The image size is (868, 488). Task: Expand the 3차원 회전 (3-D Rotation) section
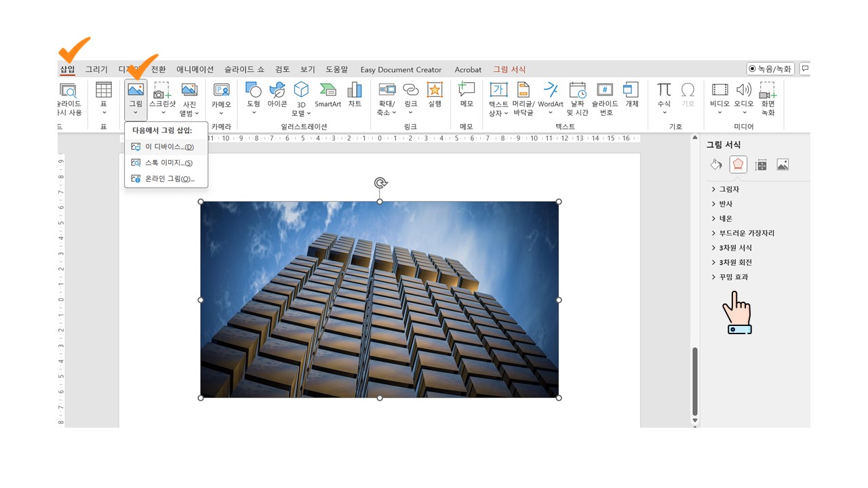[732, 262]
